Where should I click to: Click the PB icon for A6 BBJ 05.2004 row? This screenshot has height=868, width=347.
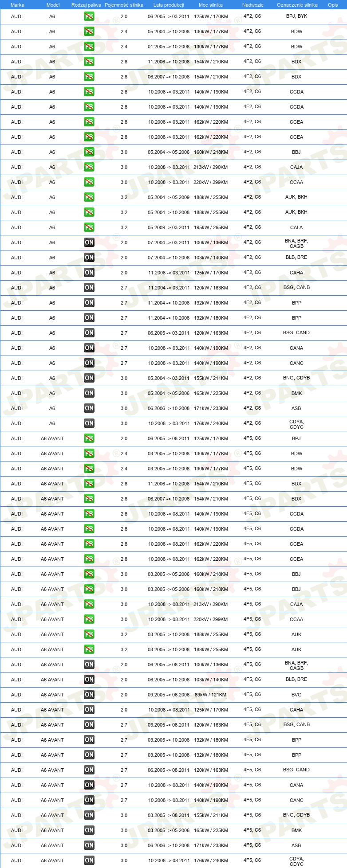(89, 152)
